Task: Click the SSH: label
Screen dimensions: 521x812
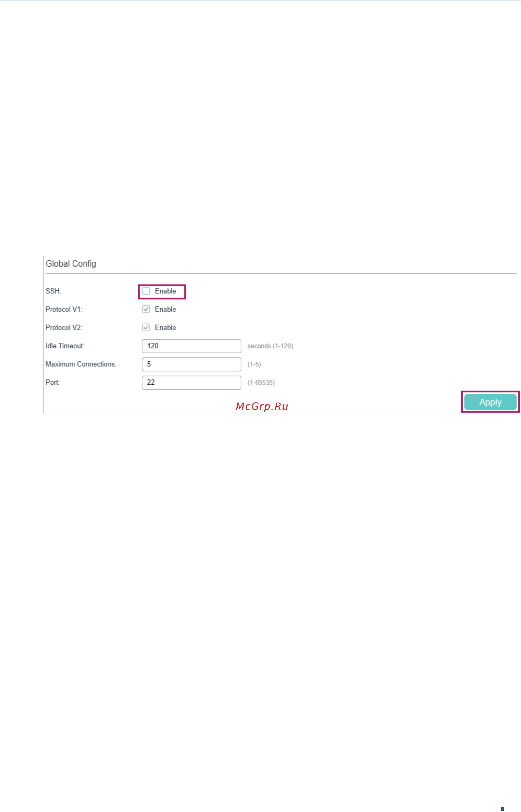Action: tap(53, 291)
